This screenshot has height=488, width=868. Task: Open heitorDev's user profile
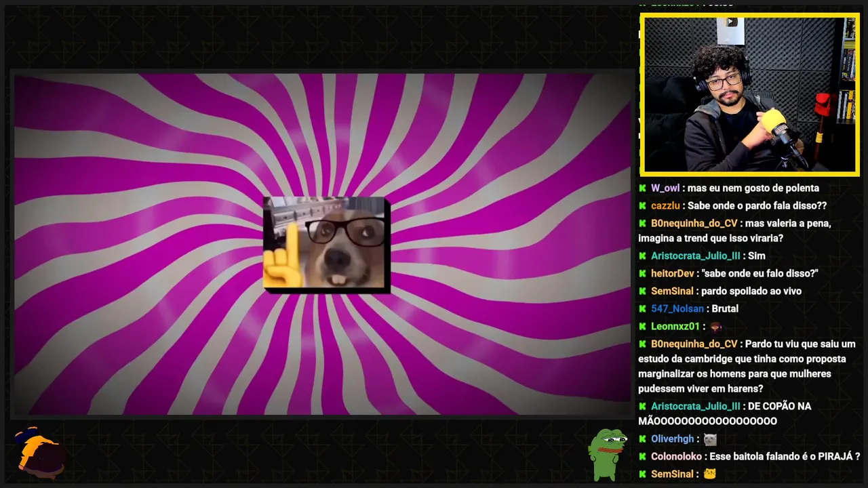click(673, 274)
